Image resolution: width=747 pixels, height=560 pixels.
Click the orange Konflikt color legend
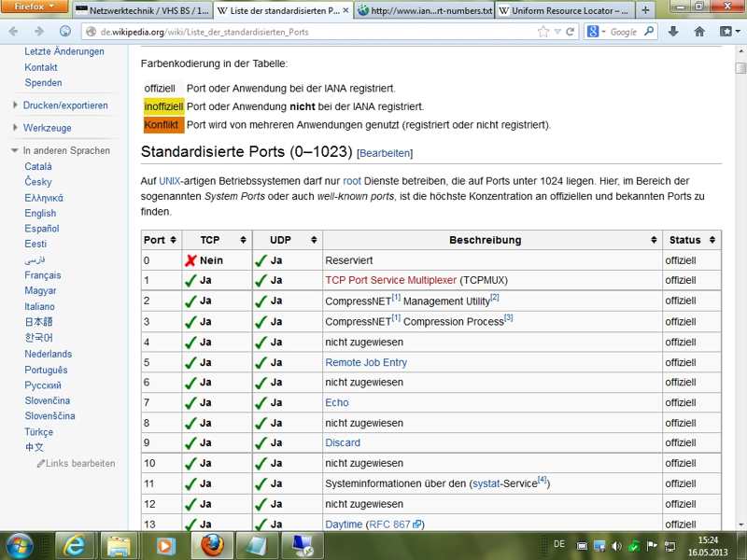pos(164,125)
